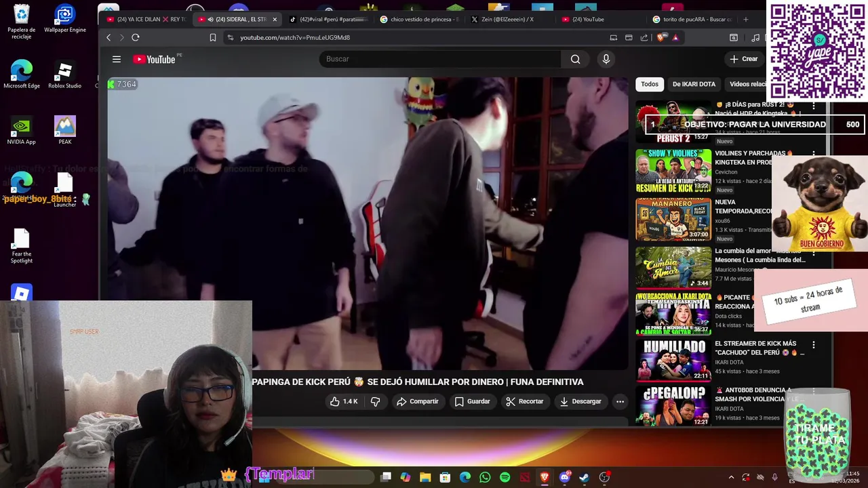Switch to (24) YouTube tab
Image resolution: width=868 pixels, height=488 pixels.
click(x=601, y=19)
